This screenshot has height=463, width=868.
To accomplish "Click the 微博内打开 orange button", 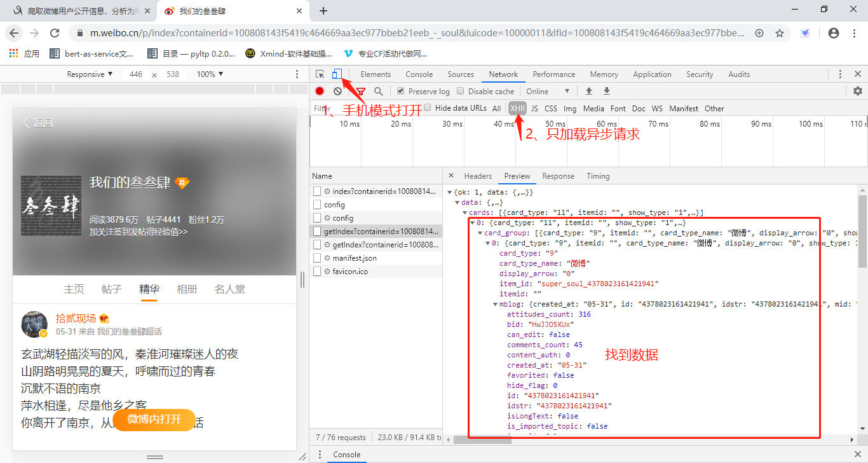I will tap(154, 419).
